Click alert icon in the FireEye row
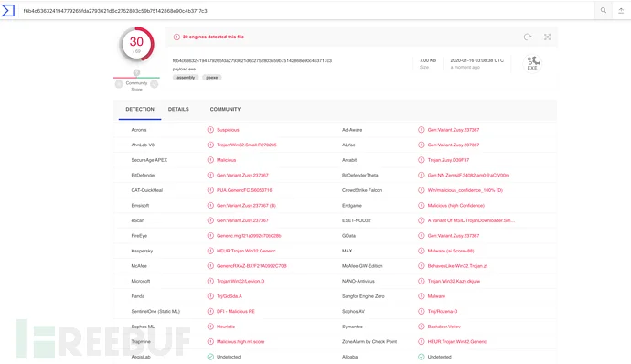 pyautogui.click(x=210, y=236)
